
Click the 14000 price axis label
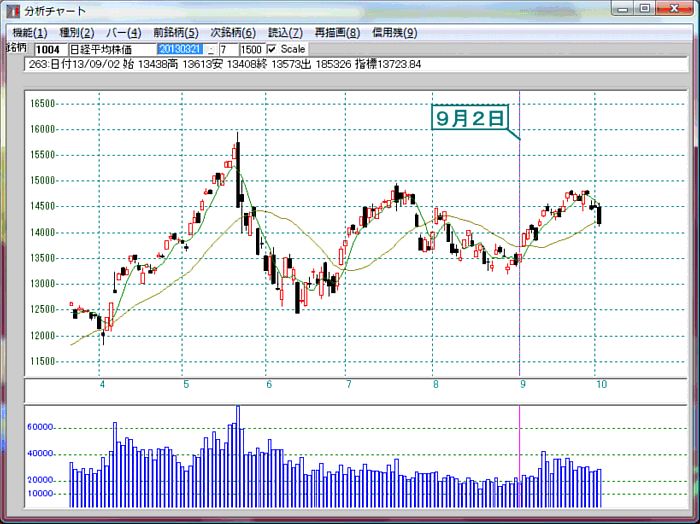point(42,233)
